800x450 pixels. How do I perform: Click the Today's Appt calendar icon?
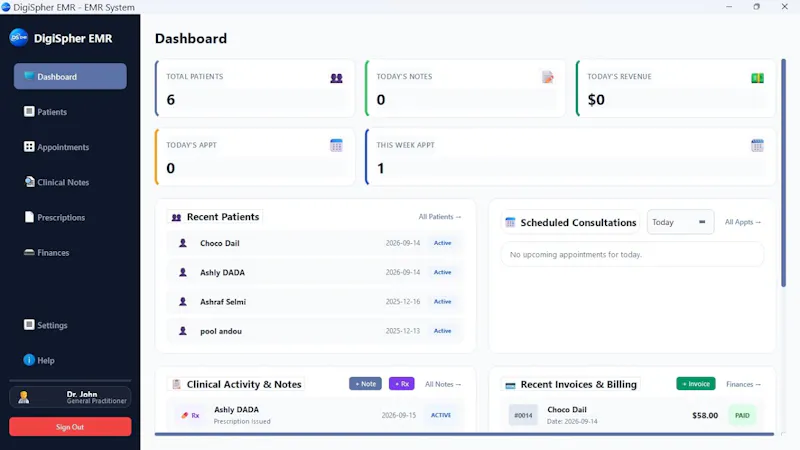click(x=336, y=145)
